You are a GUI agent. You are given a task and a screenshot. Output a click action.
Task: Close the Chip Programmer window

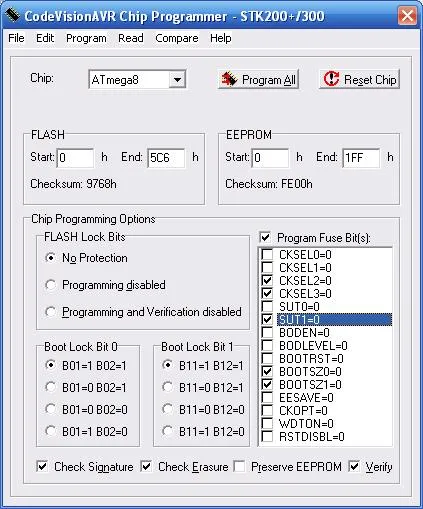point(407,15)
